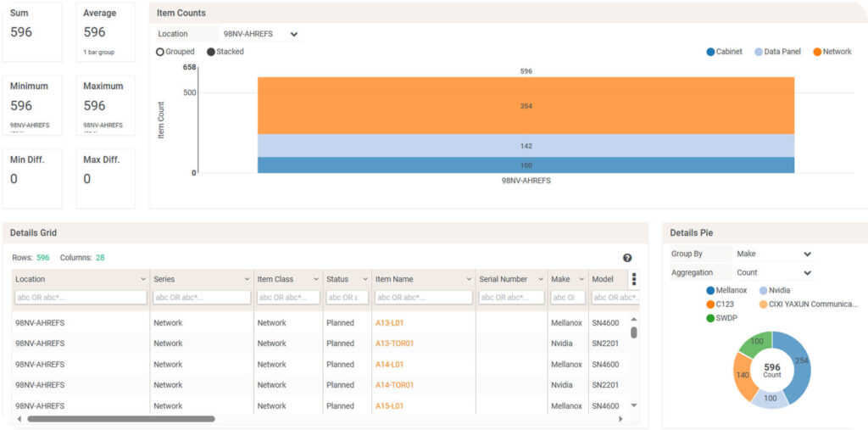Open the Location dropdown above chart

click(259, 34)
